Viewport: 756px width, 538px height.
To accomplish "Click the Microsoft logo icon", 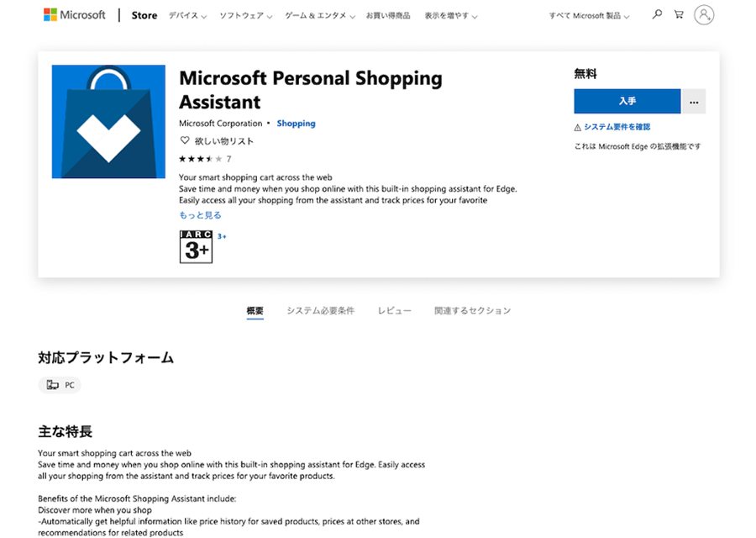I will click(x=50, y=15).
